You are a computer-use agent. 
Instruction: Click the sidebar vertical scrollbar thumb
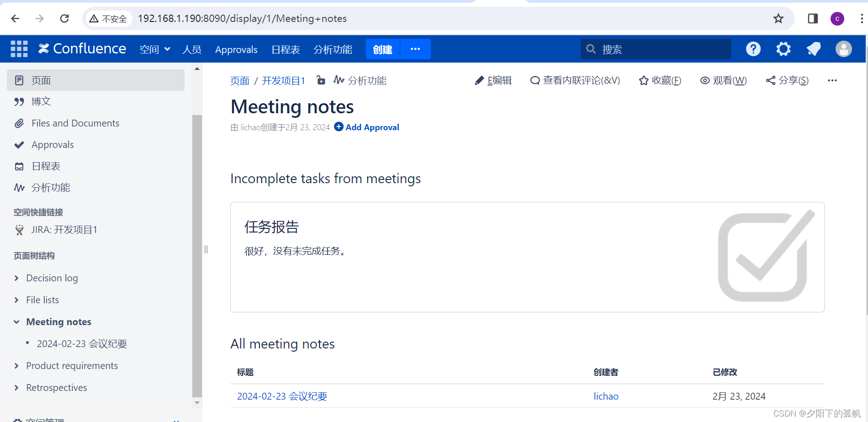(x=197, y=256)
